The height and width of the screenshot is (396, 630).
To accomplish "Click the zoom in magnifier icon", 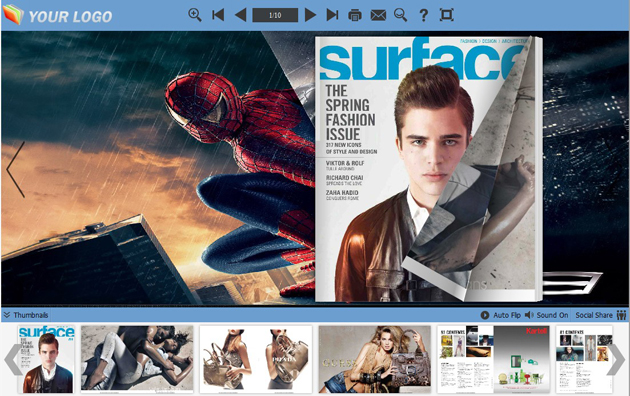I will click(195, 15).
